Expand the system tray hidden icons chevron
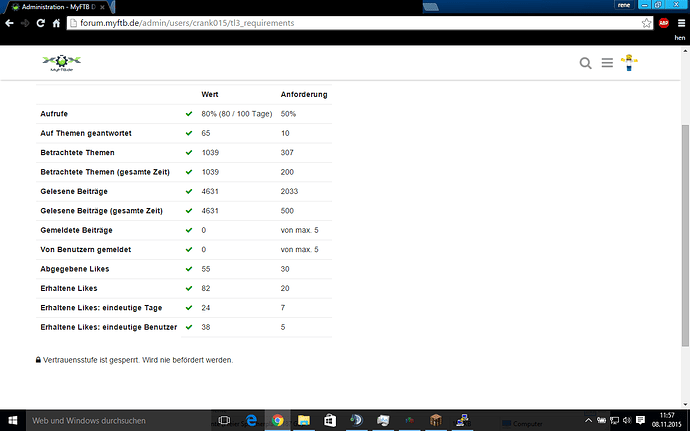690x431 pixels. click(x=587, y=420)
